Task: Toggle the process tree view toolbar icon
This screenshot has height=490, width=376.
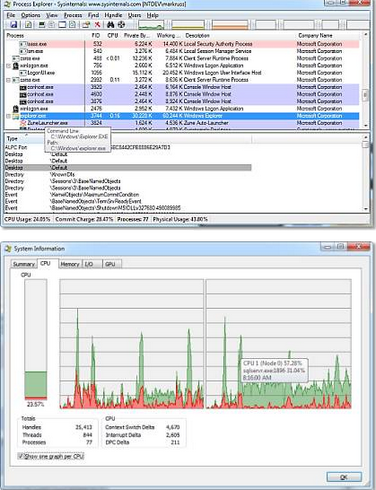Action: pyautogui.click(x=52, y=25)
